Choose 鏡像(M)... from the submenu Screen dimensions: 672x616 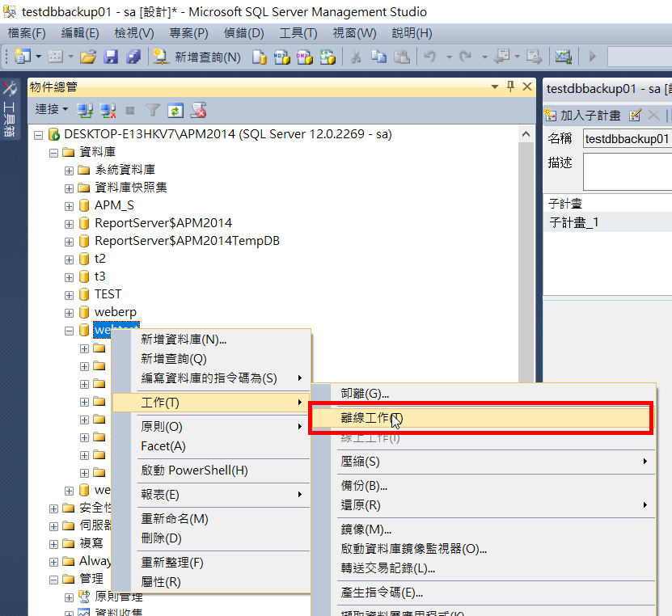click(484, 530)
